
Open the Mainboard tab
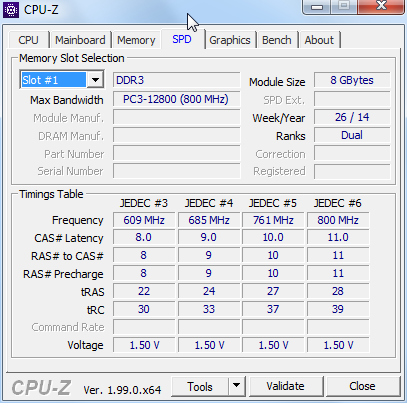click(x=80, y=40)
